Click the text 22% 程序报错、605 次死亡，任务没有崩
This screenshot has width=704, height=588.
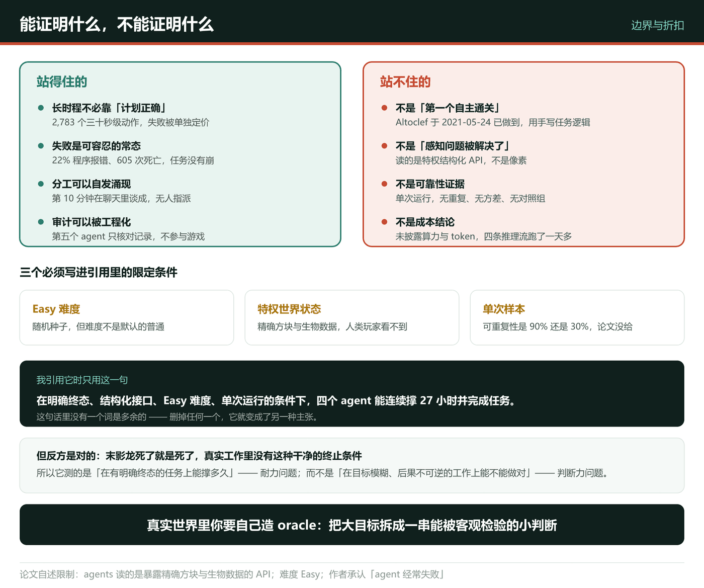pos(133,160)
